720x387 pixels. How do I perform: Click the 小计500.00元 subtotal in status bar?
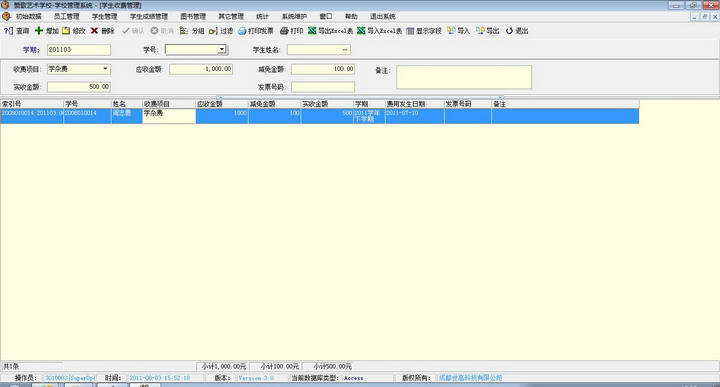(332, 366)
